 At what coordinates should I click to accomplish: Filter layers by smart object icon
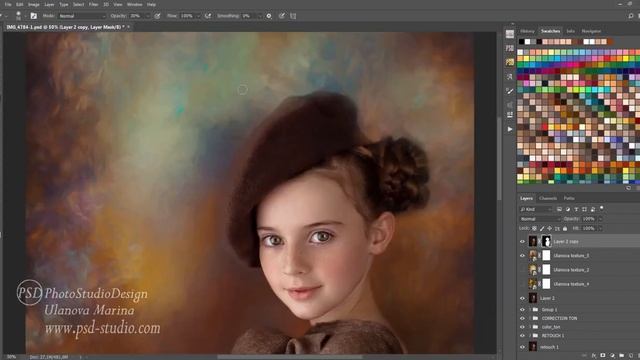tap(593, 209)
